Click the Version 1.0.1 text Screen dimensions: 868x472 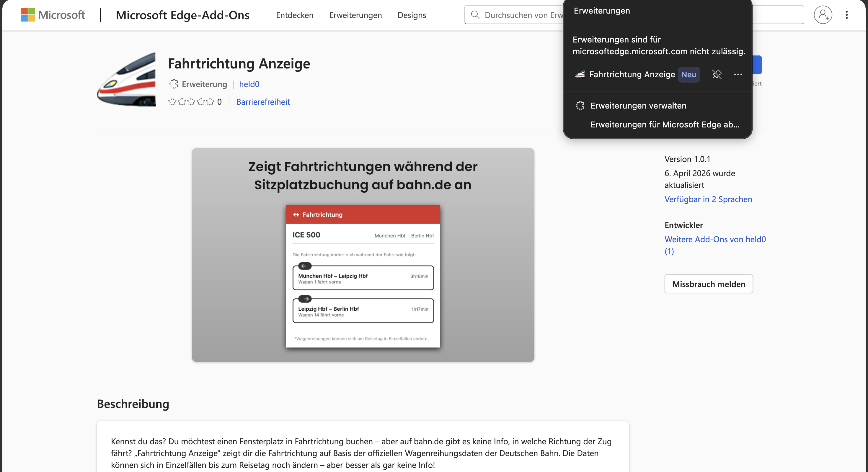687,159
